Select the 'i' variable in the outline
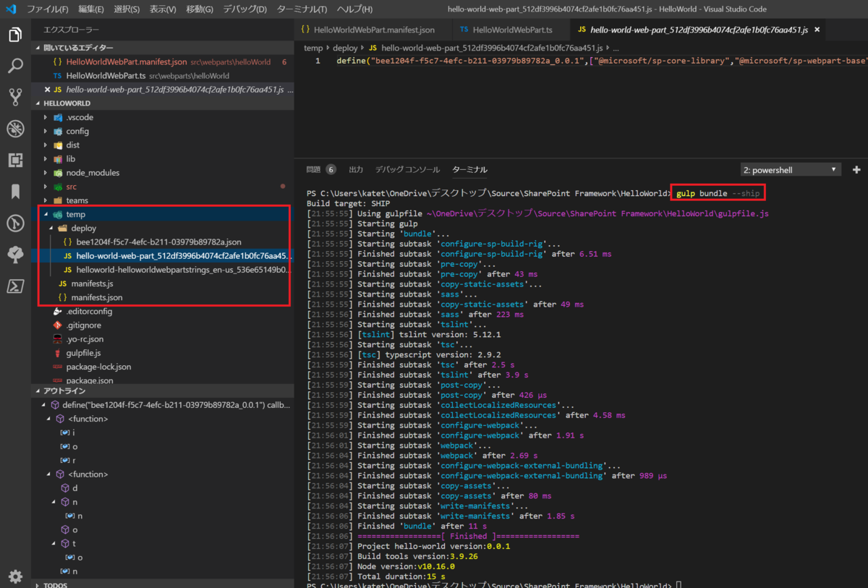The width and height of the screenshot is (868, 588). [x=163, y=433]
